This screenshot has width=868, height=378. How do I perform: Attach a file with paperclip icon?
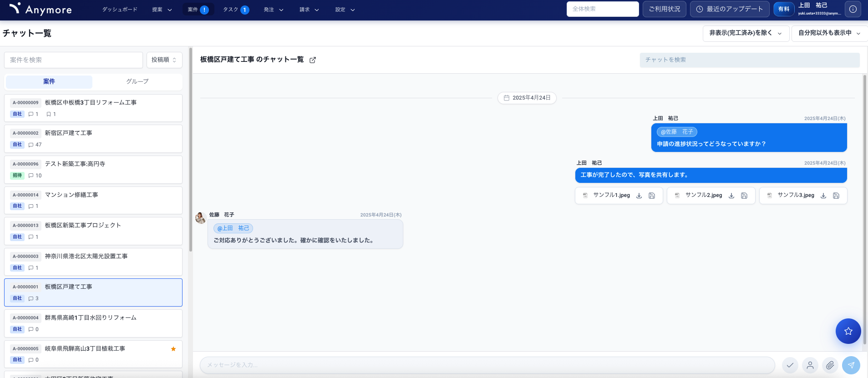tap(830, 365)
